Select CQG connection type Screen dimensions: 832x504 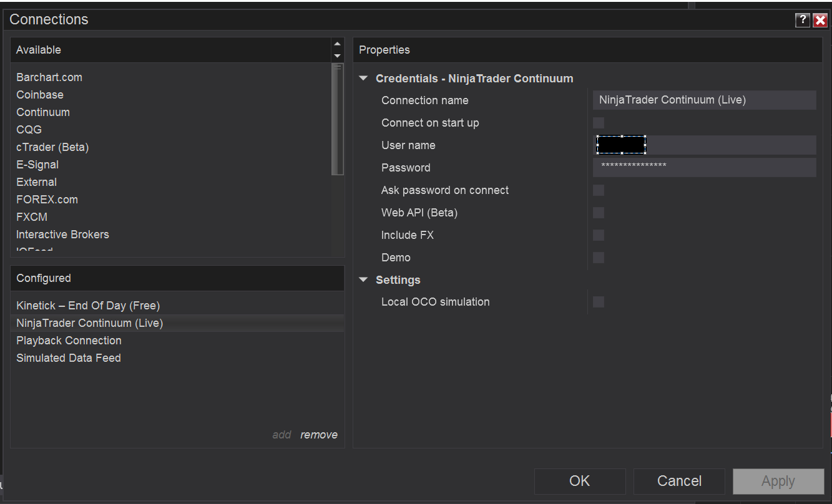pos(29,130)
